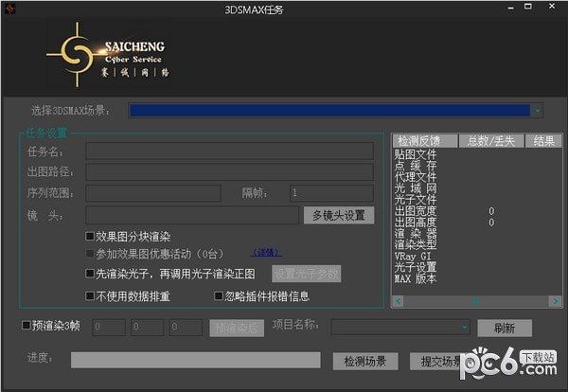Toggle 忽略插件报错信息 checkbox
This screenshot has width=568, height=392.
218,296
